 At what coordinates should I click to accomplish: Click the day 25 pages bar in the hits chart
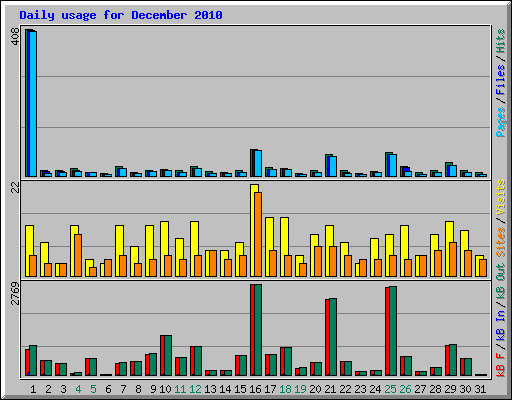click(x=393, y=165)
